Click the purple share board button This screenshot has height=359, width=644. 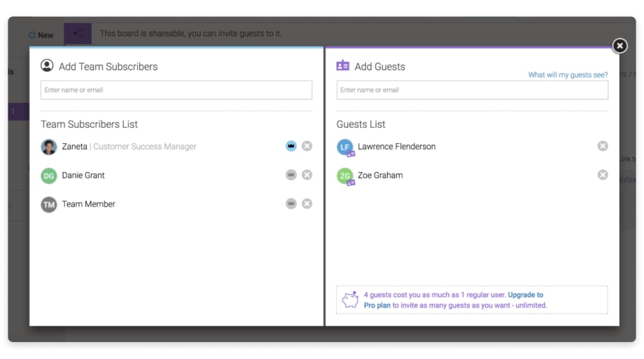pos(78,34)
